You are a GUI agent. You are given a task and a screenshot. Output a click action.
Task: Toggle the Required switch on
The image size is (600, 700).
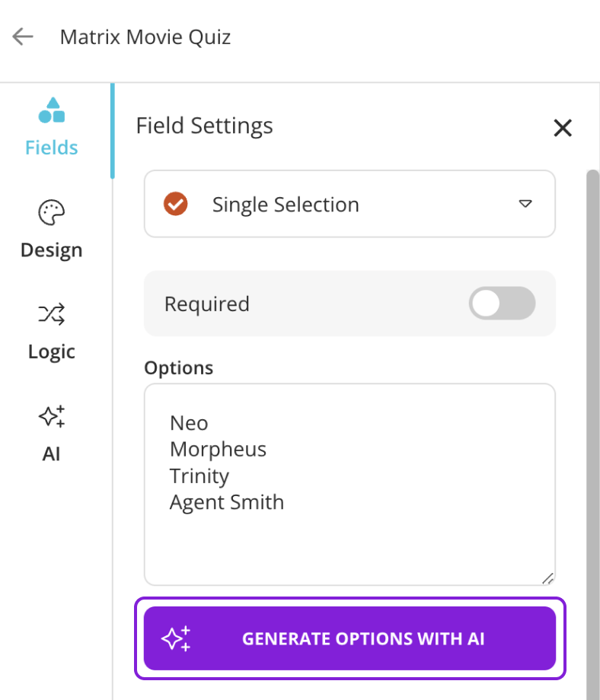(x=502, y=304)
